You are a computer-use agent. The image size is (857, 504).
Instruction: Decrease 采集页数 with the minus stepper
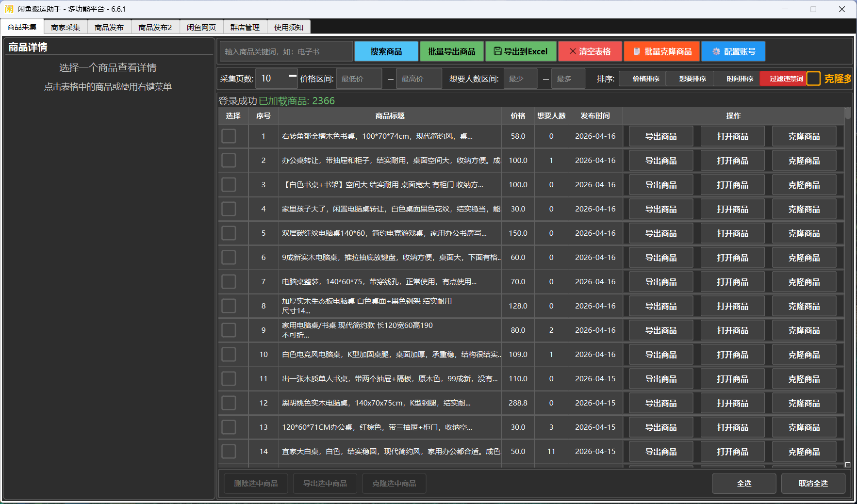click(x=292, y=76)
